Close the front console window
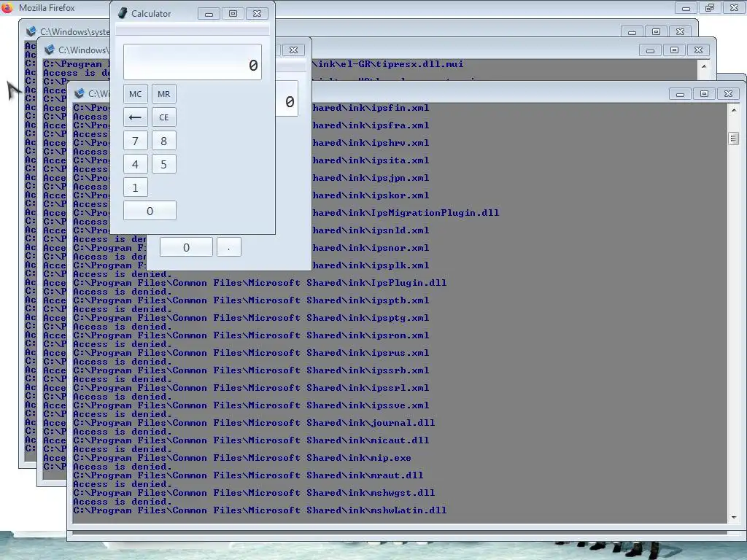Screen dimensions: 747x560 (729, 94)
